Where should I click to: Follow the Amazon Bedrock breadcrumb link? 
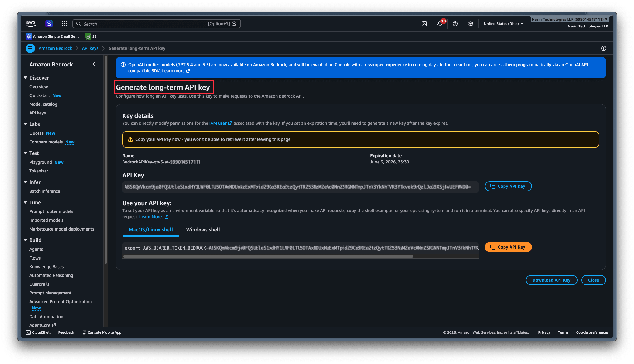coord(55,48)
